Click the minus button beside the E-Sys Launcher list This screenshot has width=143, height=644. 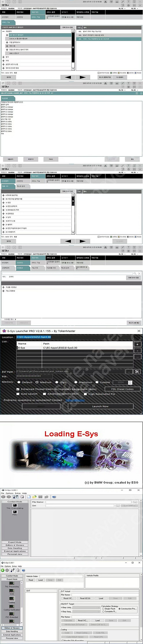point(137,351)
